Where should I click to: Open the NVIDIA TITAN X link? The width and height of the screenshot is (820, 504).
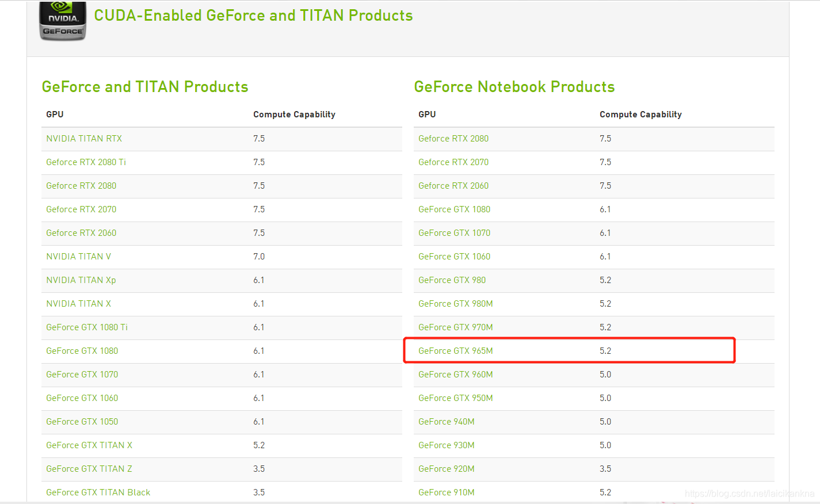(79, 304)
